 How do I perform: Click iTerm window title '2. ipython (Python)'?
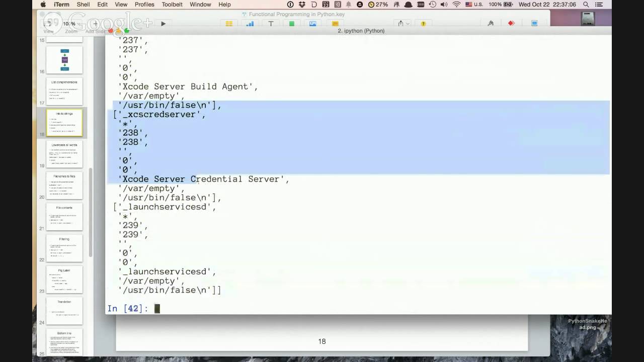tap(361, 31)
